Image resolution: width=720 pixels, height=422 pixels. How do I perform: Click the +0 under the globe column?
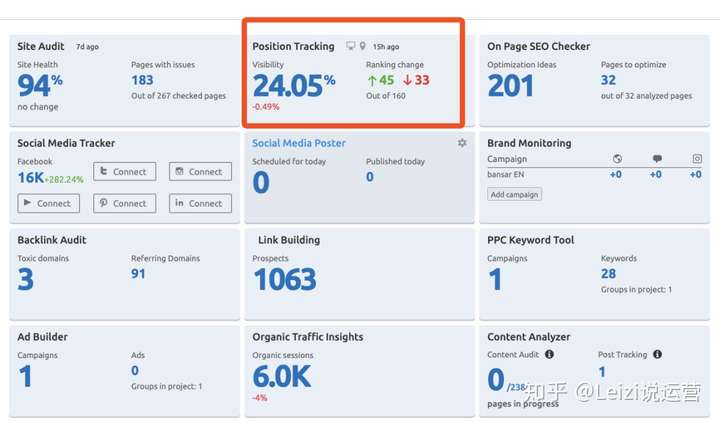[616, 174]
